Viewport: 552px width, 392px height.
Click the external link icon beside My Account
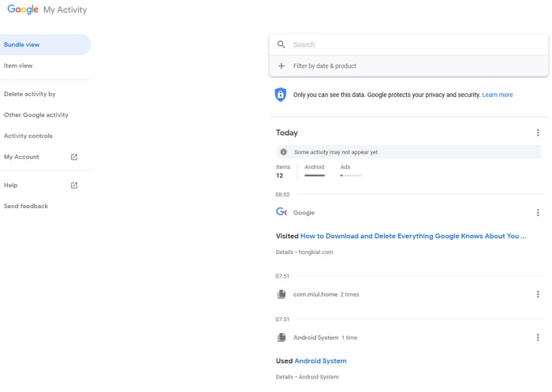coord(74,157)
